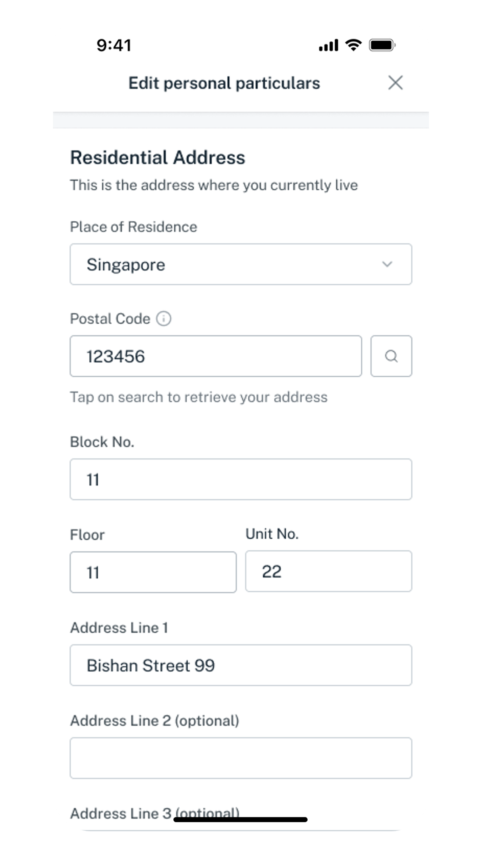Click the Block No. field showing 11
Image resolution: width=482 pixels, height=868 pixels.
pos(241,478)
